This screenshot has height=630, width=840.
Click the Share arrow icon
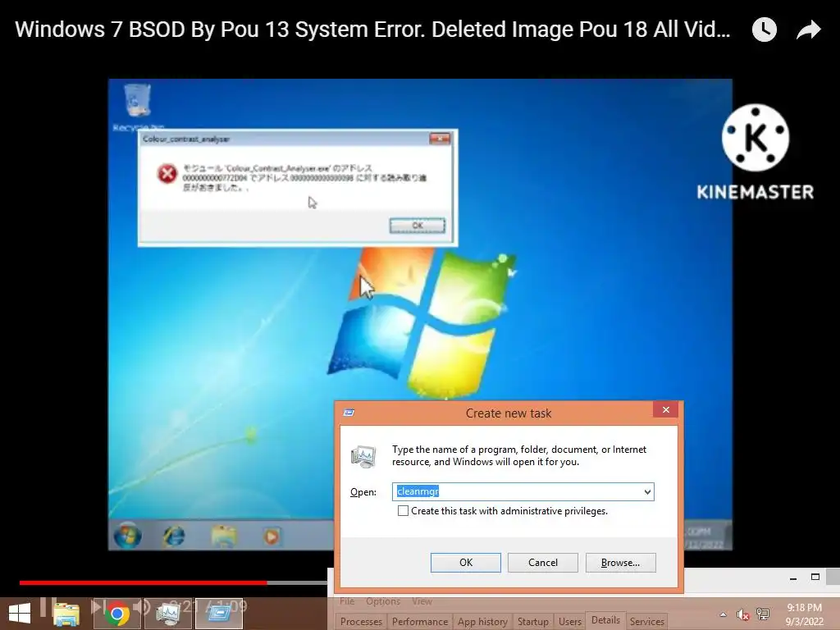pos(808,30)
